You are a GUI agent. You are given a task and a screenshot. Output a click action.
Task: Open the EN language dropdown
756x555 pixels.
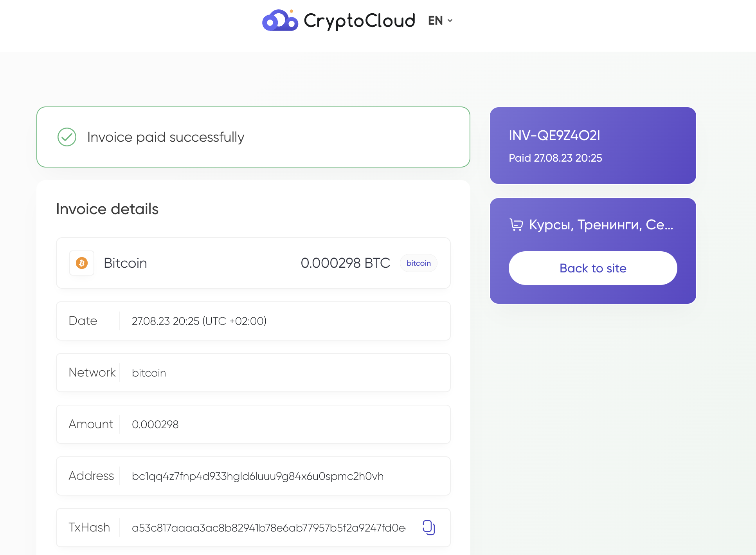coord(440,20)
